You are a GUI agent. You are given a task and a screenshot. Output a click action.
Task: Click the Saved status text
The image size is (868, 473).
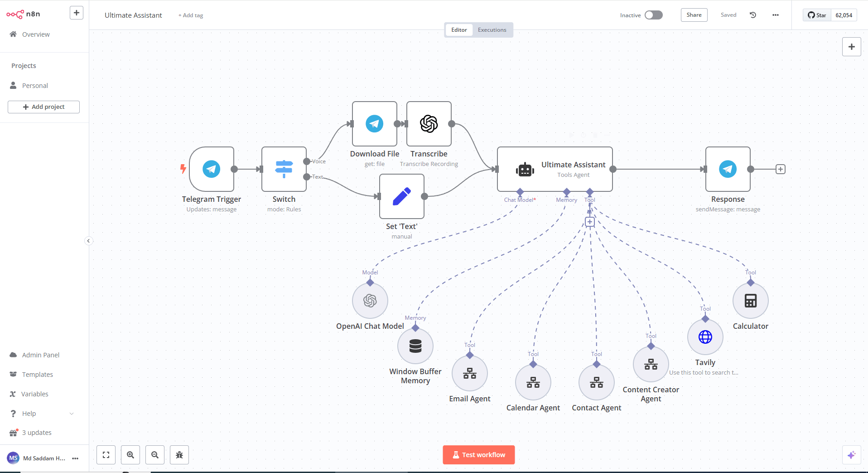[x=728, y=15]
